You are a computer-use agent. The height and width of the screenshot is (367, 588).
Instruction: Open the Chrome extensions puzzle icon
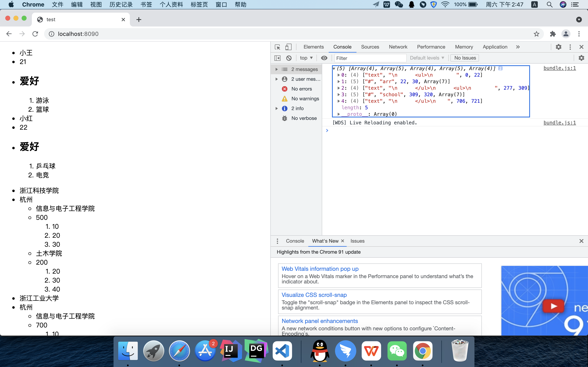553,34
